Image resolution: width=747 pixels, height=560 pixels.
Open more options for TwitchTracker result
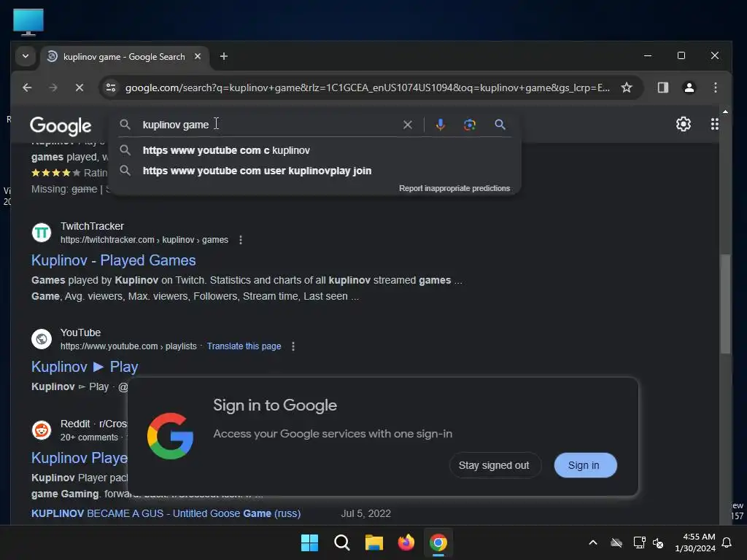click(241, 240)
